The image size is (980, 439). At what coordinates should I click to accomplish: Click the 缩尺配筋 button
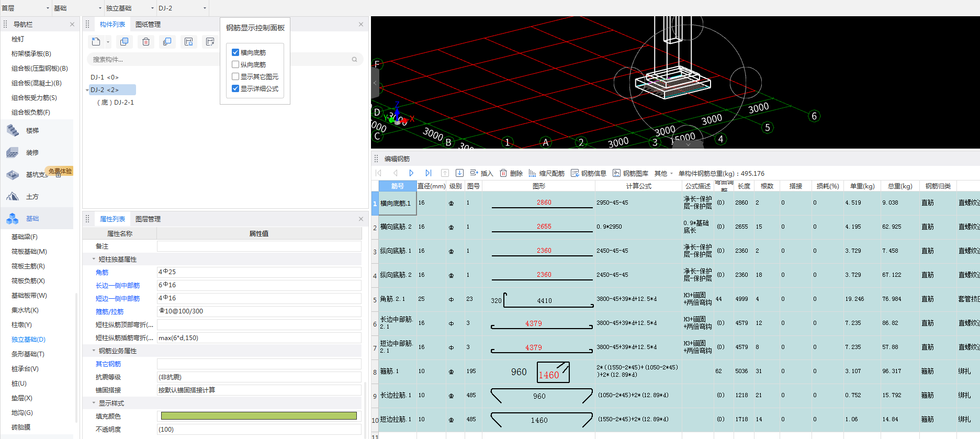pos(546,173)
